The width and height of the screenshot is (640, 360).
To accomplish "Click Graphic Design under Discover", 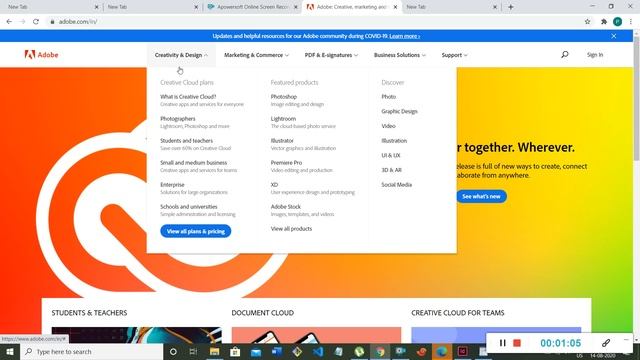I will 399,111.
